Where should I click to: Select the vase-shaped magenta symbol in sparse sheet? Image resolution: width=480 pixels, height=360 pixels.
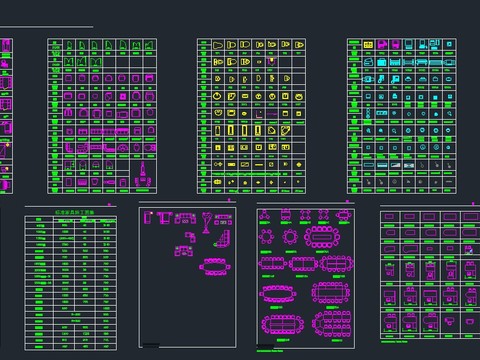206,223
